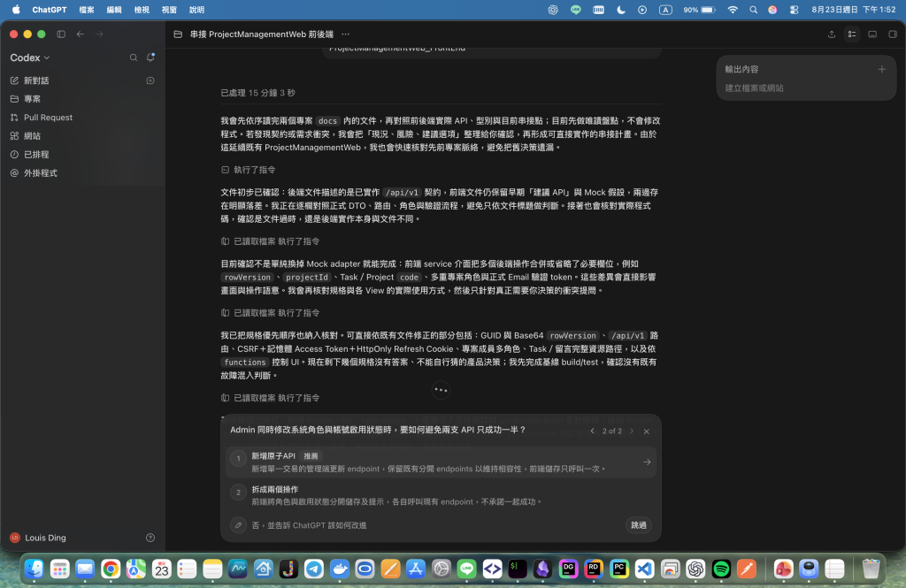Open the 說明 menu
Viewport: 906px width, 588px height.
196,10
